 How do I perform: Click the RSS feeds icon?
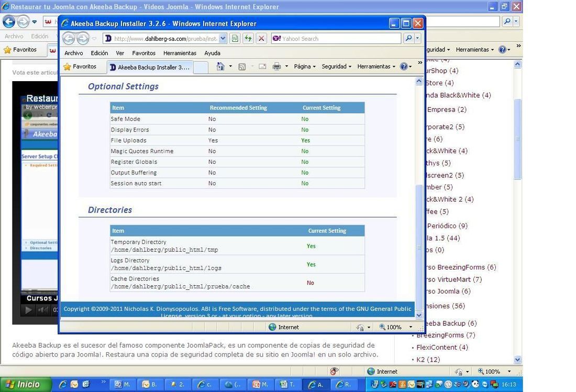coord(242,66)
